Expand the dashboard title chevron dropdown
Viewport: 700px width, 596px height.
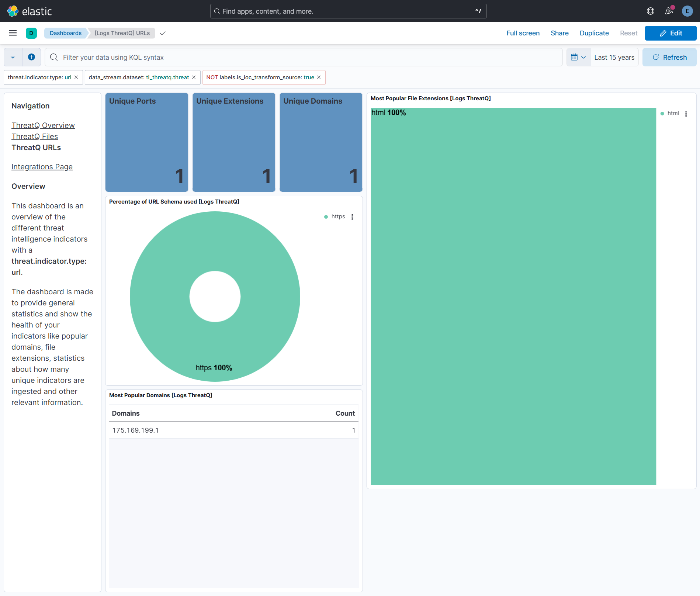(163, 33)
